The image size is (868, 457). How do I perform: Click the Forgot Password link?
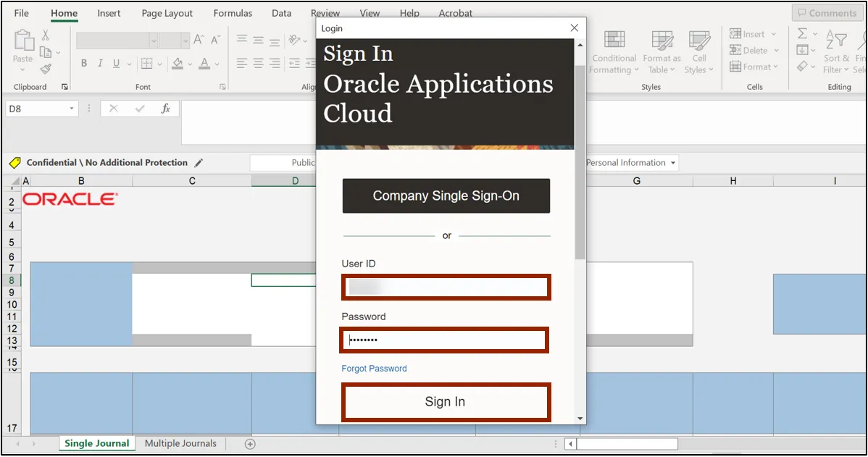374,369
